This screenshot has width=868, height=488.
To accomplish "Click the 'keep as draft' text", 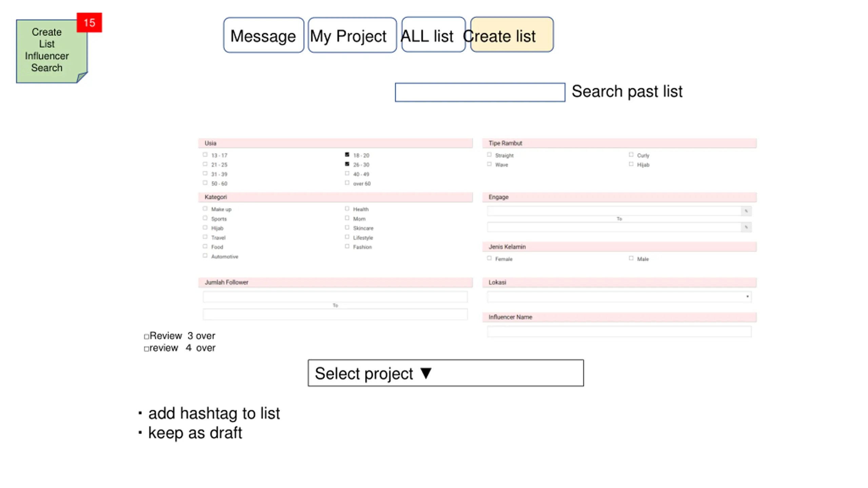I will [195, 433].
